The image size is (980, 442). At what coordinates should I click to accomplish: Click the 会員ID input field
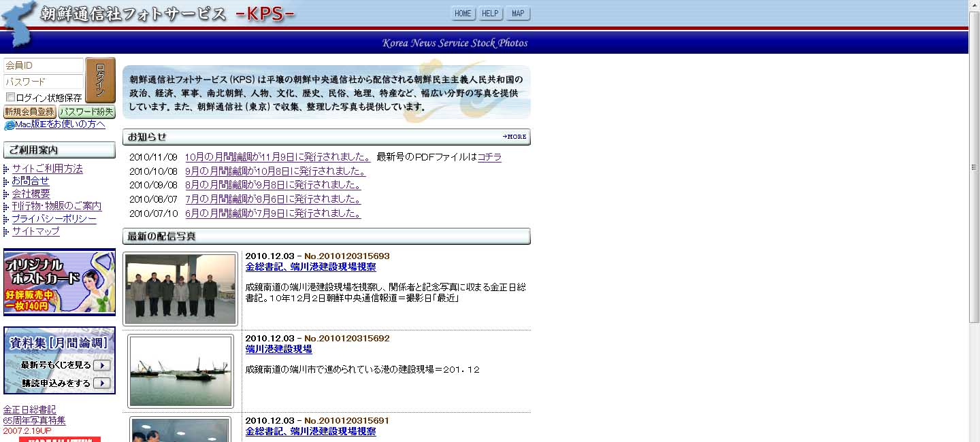click(44, 66)
